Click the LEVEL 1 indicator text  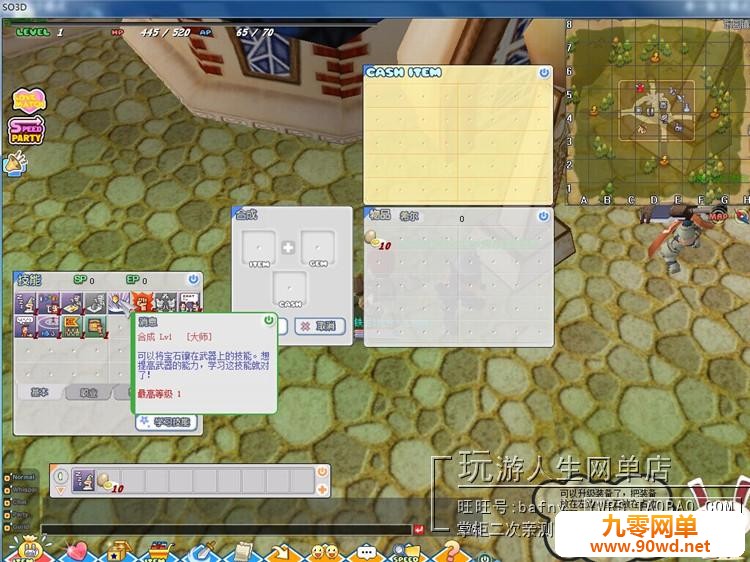click(40, 32)
